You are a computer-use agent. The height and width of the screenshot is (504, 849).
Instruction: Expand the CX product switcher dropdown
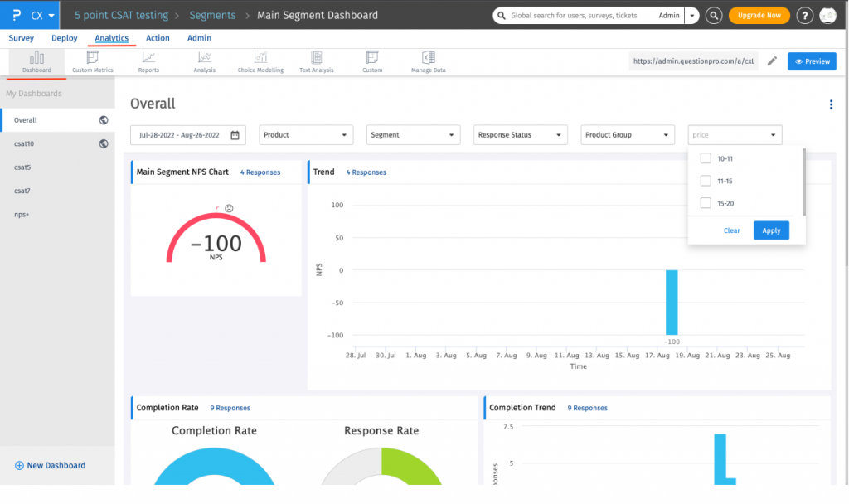(x=43, y=15)
